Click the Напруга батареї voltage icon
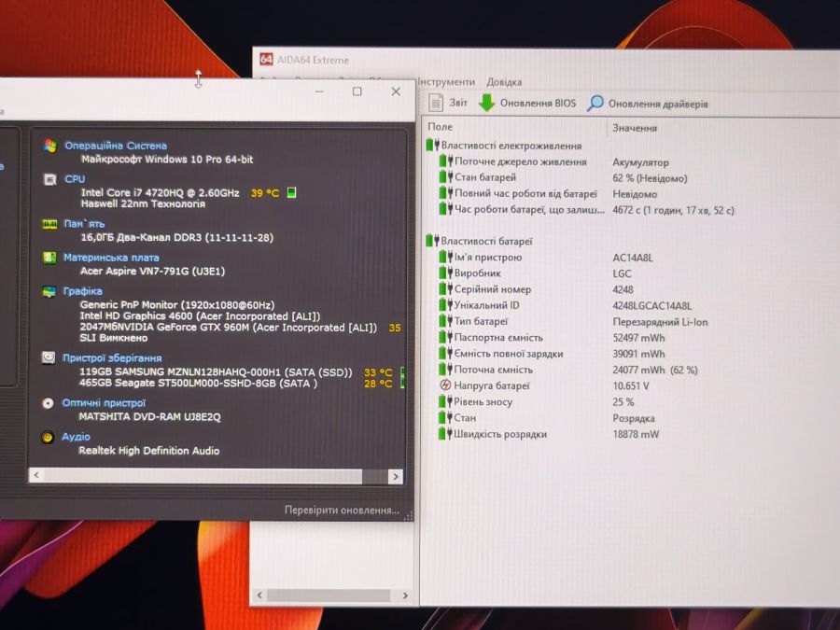840x630 pixels. (445, 385)
